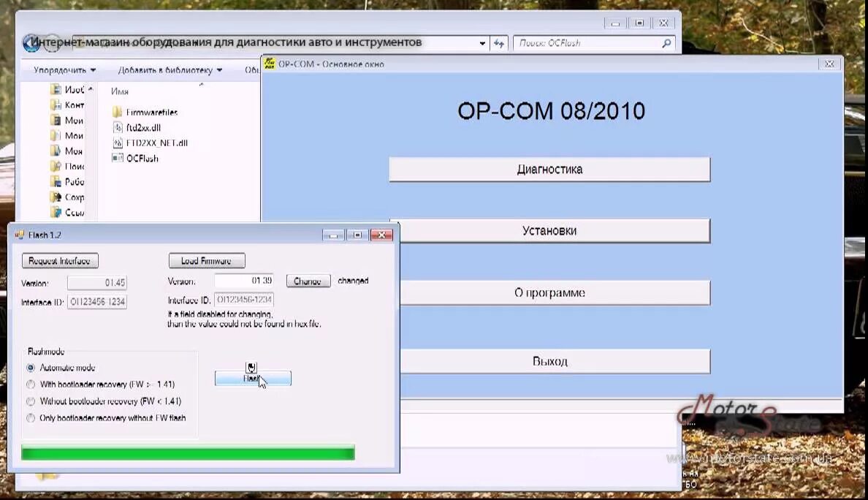
Task: Select the OCFlash application icon
Action: coord(118,158)
